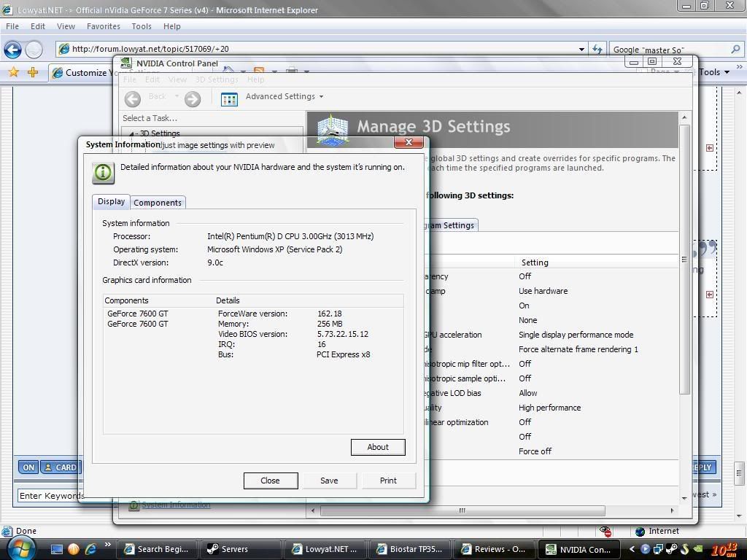Image resolution: width=747 pixels, height=560 pixels.
Task: Click the search magnifier icon in IE
Action: tap(735, 49)
